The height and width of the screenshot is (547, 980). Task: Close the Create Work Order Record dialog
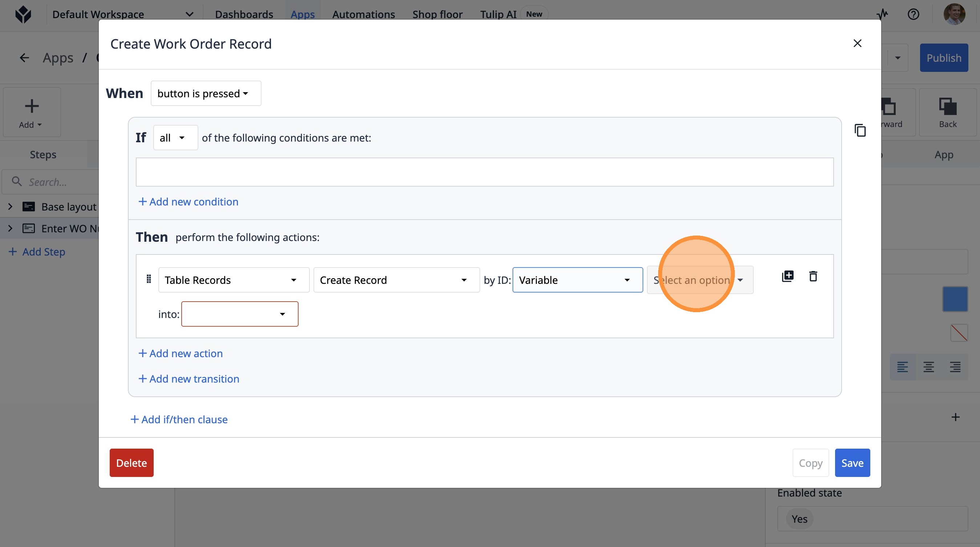857,43
